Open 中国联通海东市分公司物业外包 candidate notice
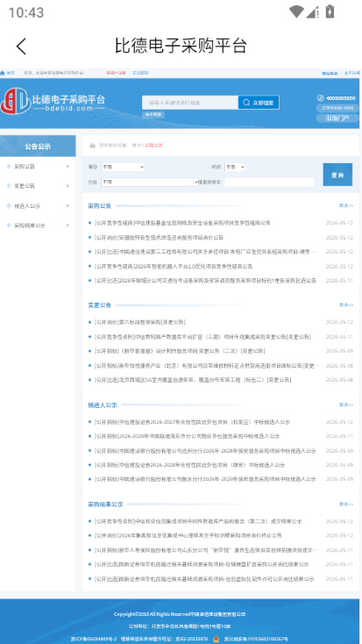Viewport: 362px width, 644px height. tap(188, 436)
